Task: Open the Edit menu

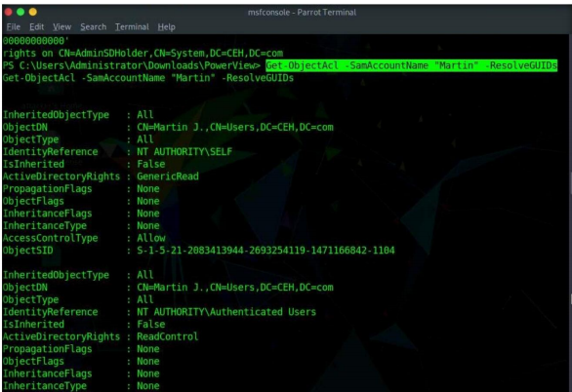Action: [36, 27]
